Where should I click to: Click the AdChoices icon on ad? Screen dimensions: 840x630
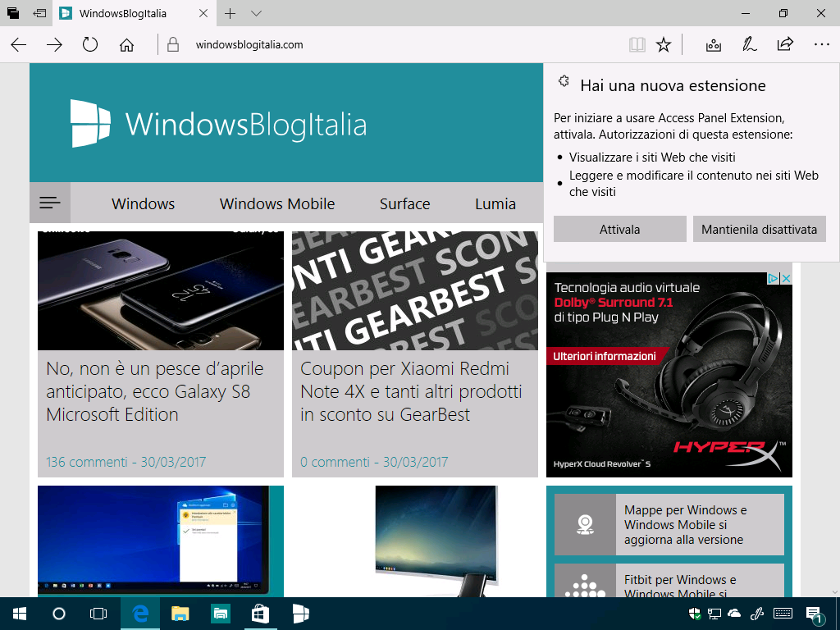773,278
